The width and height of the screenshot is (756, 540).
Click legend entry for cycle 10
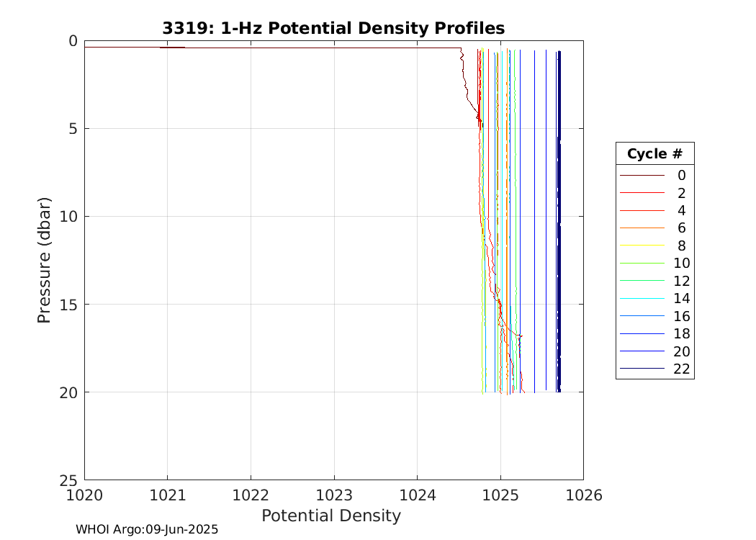tap(654, 264)
